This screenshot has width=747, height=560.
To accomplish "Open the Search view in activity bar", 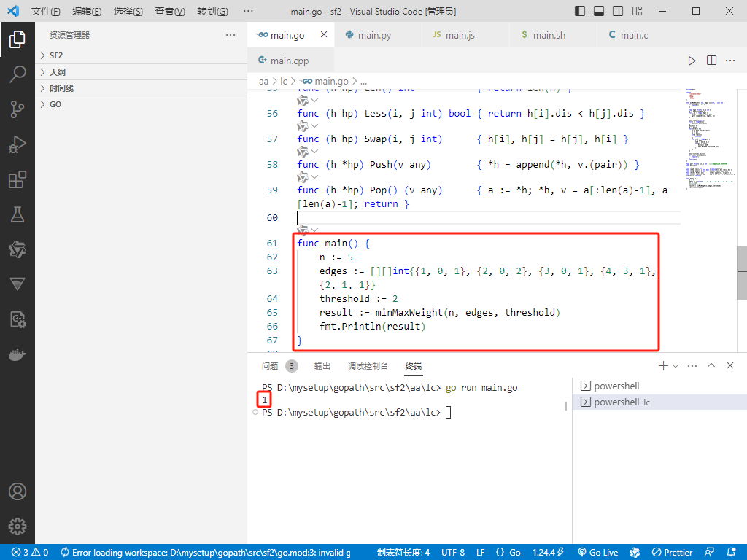I will point(18,74).
